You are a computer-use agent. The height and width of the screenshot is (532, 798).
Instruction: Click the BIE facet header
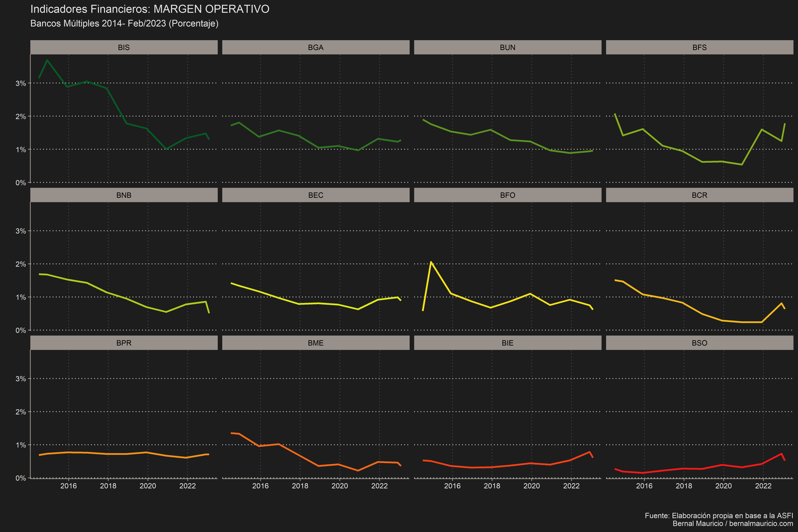[x=508, y=343]
